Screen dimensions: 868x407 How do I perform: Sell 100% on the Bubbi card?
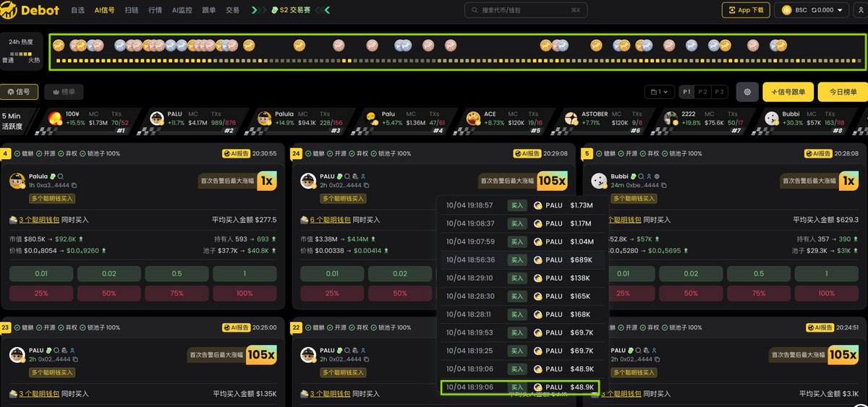pos(826,294)
